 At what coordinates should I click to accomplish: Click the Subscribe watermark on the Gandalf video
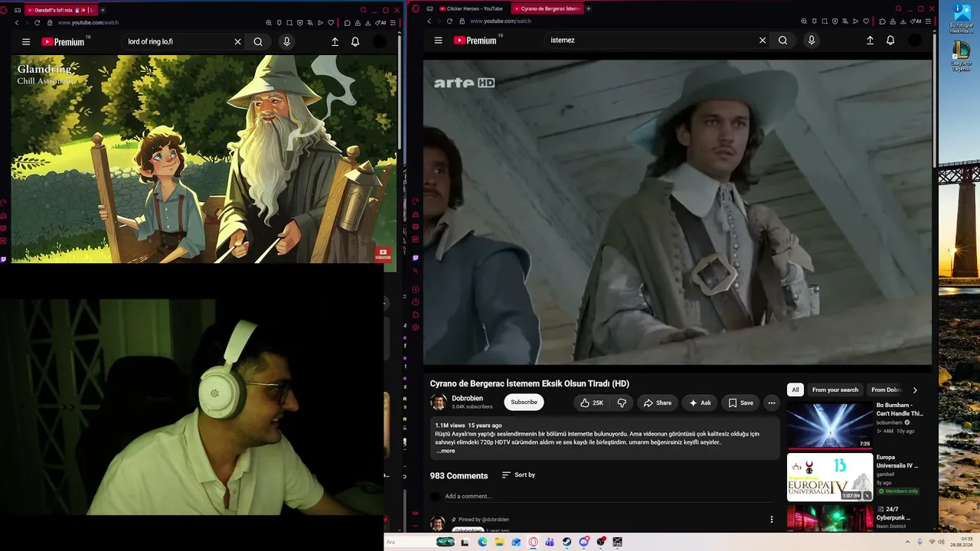[x=384, y=254]
